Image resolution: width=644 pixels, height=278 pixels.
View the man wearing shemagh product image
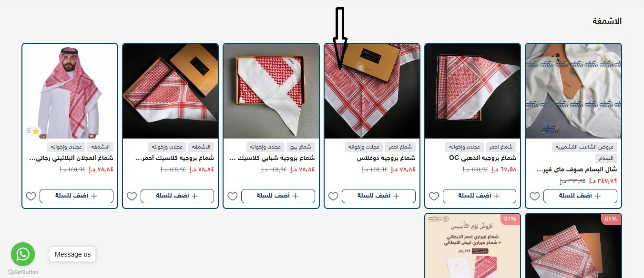click(x=70, y=91)
